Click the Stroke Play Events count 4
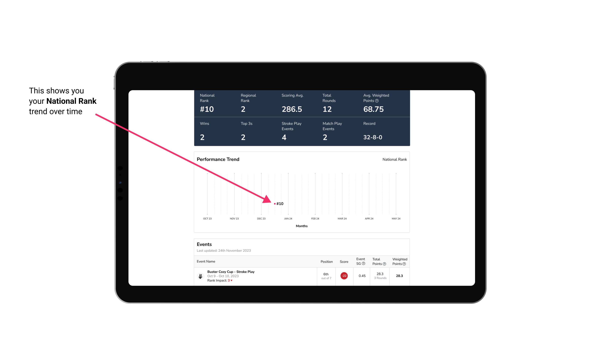 (283, 137)
